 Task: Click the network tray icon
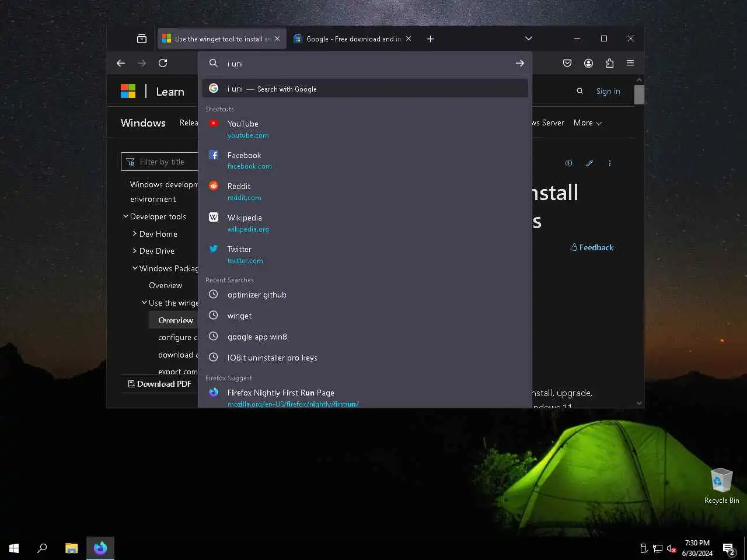[658, 548]
